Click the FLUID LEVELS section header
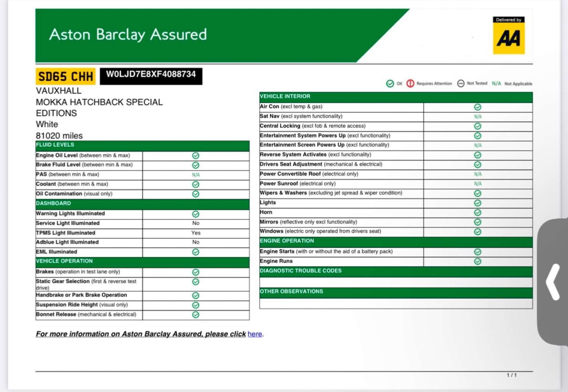This screenshot has height=392, width=568. (142, 146)
